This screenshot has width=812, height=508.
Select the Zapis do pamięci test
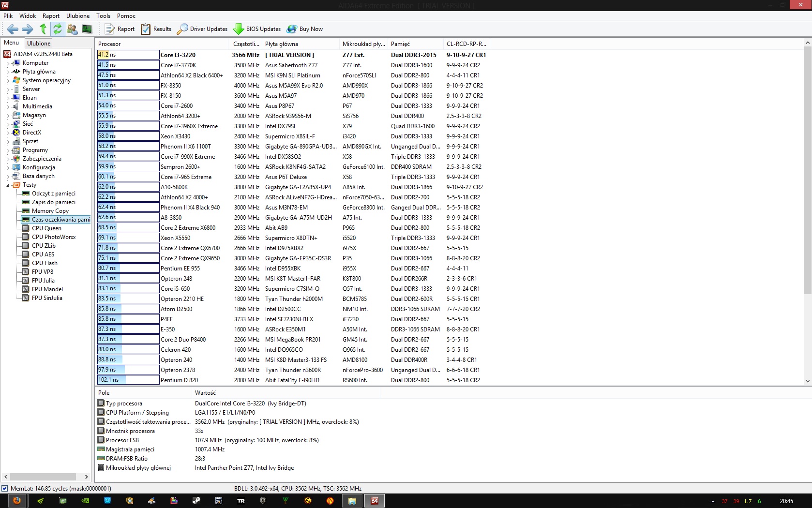(x=54, y=202)
